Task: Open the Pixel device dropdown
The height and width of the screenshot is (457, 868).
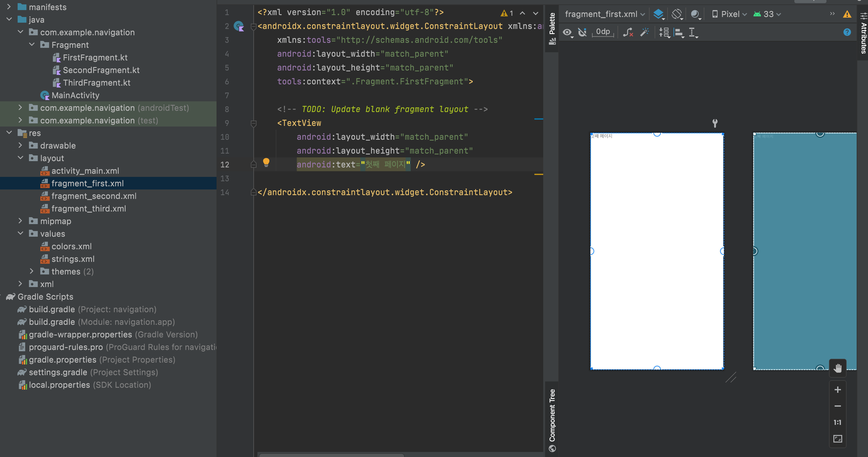Action: coord(730,14)
